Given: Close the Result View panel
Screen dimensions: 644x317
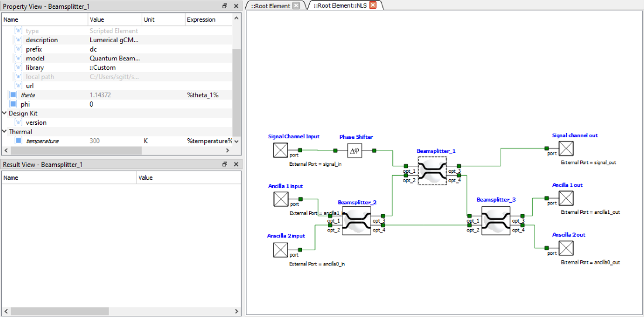Looking at the screenshot, I should 236,164.
